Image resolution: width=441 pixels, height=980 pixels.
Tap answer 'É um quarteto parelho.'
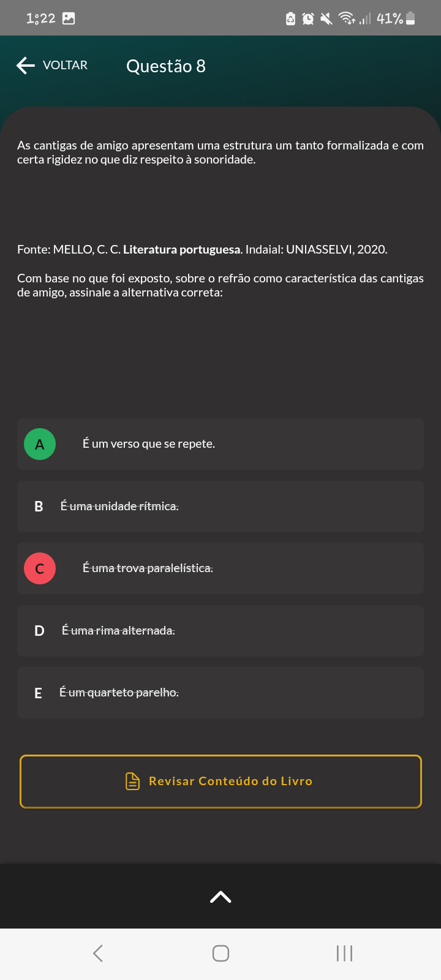(119, 693)
